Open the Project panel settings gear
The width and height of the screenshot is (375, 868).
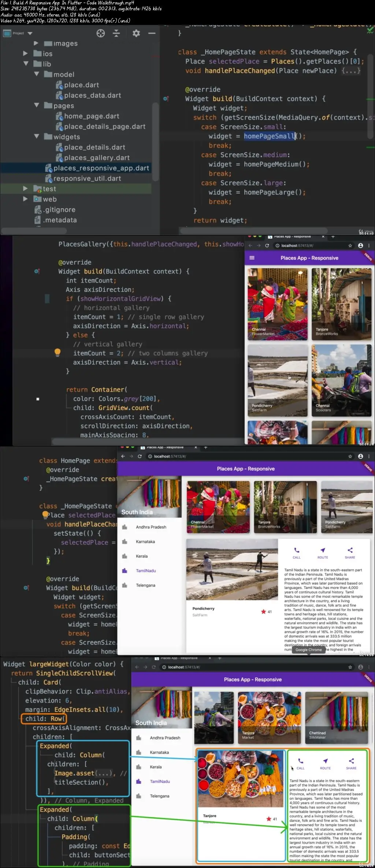click(x=136, y=33)
